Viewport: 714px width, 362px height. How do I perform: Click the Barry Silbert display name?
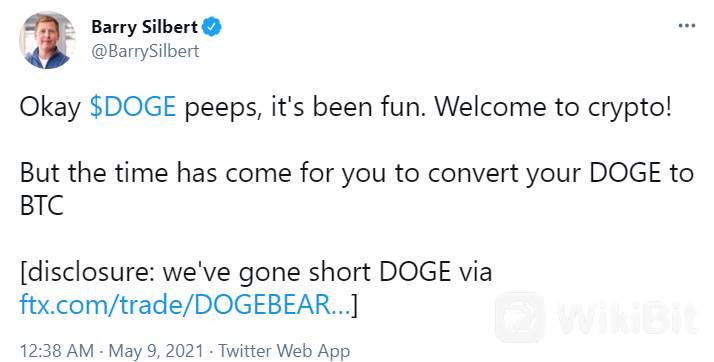[x=144, y=27]
